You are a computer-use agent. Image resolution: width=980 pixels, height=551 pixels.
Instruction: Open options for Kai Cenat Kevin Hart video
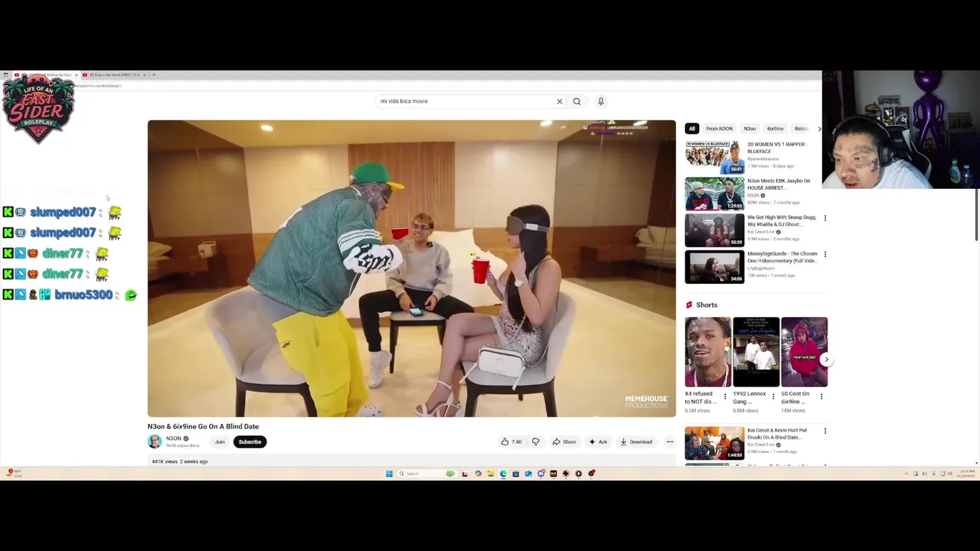[x=825, y=431]
